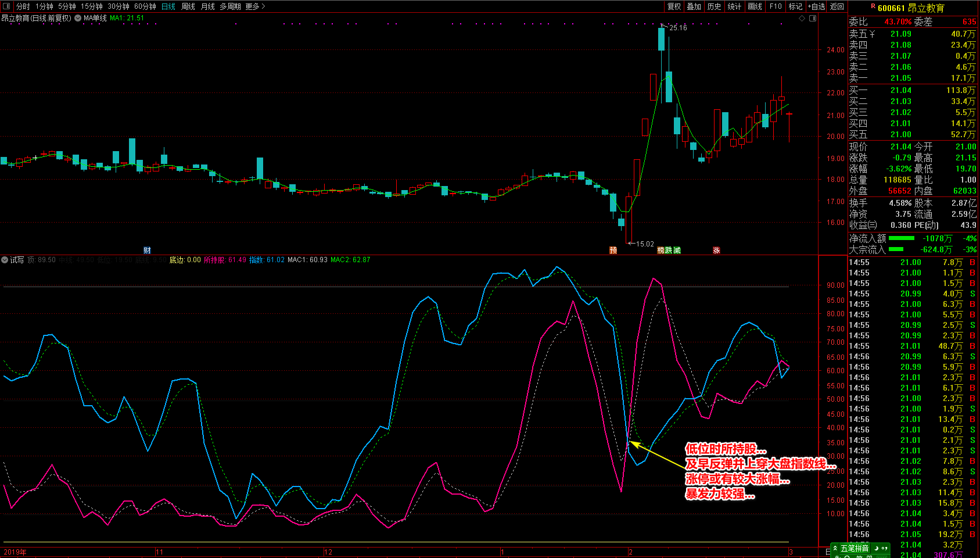This screenshot has width=980, height=558.
Task: Click the 25.16 high price marker
Action: 678,27
